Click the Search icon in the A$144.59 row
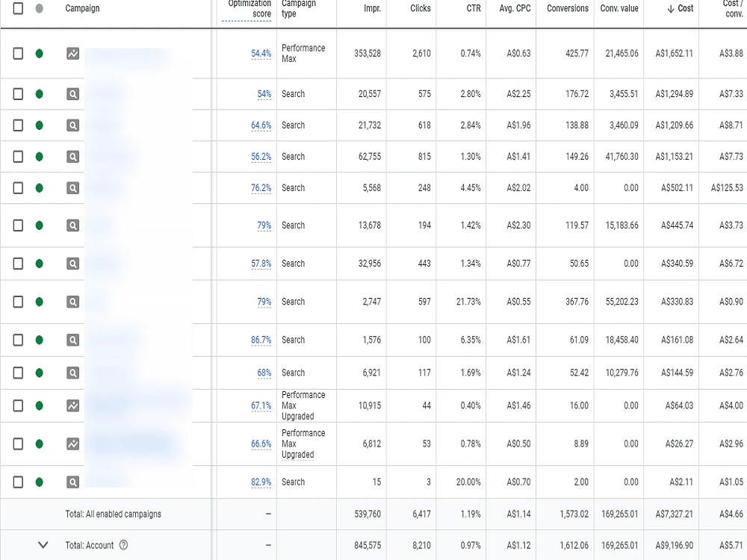747x560 pixels. click(x=73, y=373)
